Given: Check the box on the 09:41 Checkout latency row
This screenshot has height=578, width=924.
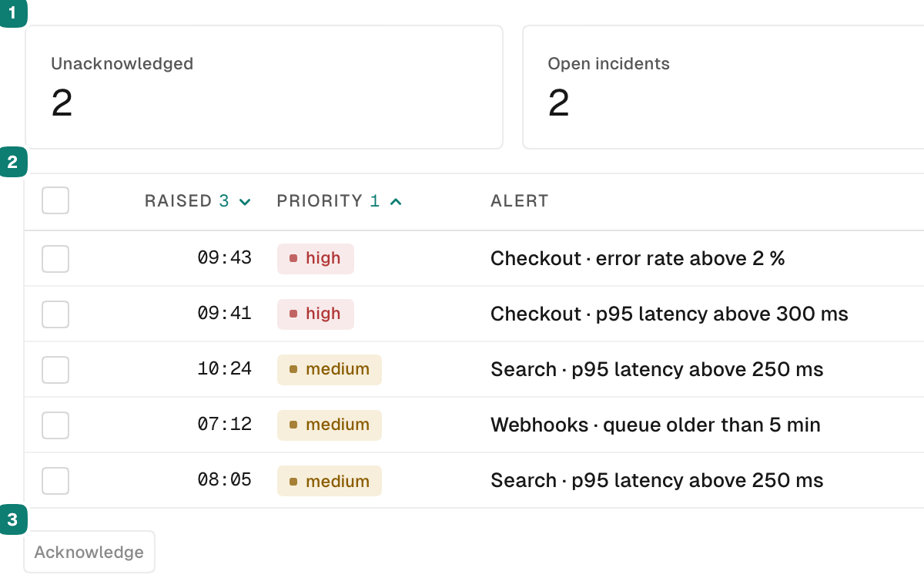Looking at the screenshot, I should [55, 314].
